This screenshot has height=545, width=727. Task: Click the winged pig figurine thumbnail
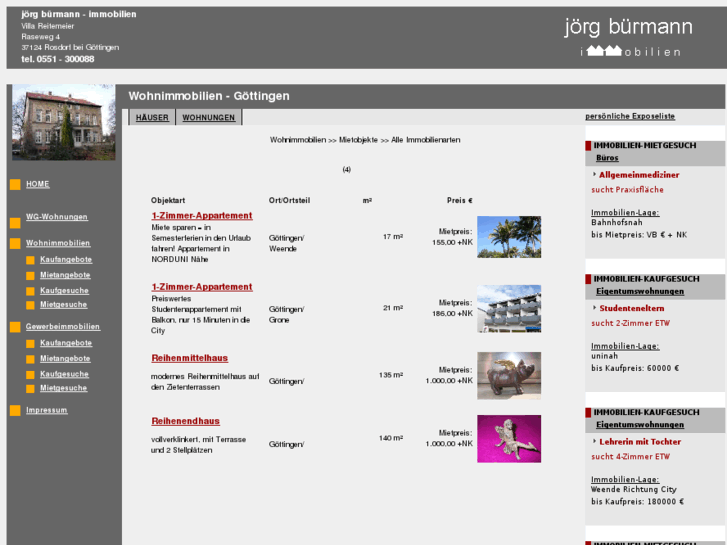point(509,376)
